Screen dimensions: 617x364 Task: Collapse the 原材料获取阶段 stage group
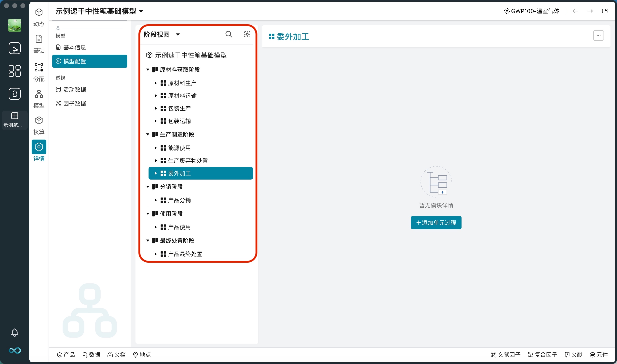click(148, 69)
